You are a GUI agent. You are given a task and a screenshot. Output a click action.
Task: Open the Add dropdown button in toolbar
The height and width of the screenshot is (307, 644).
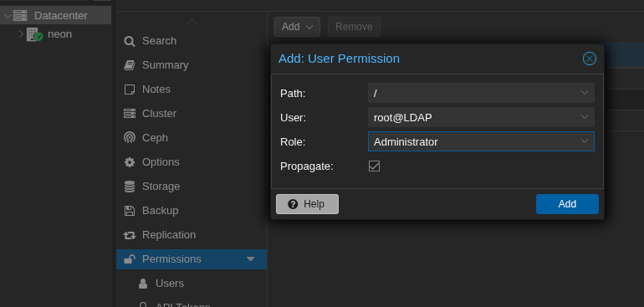(x=298, y=27)
